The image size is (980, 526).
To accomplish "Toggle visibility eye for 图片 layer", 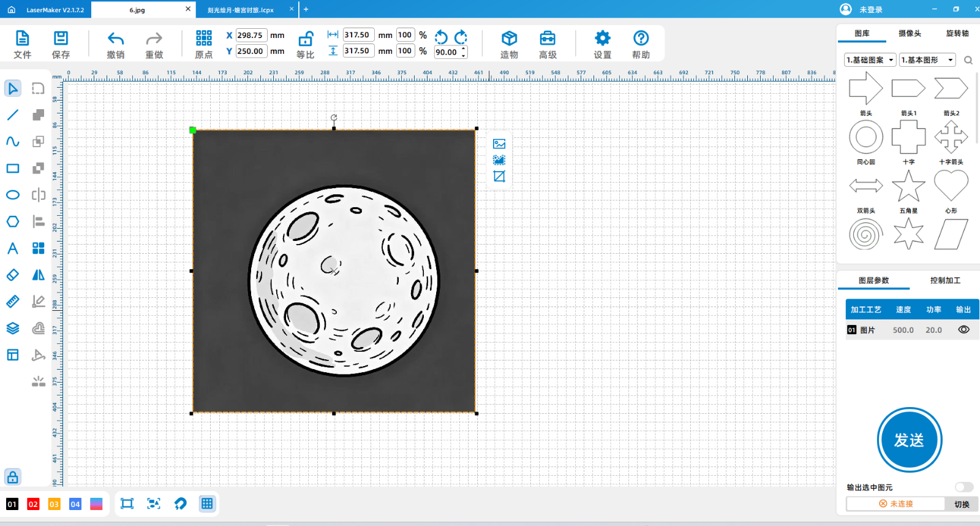I will coord(963,330).
